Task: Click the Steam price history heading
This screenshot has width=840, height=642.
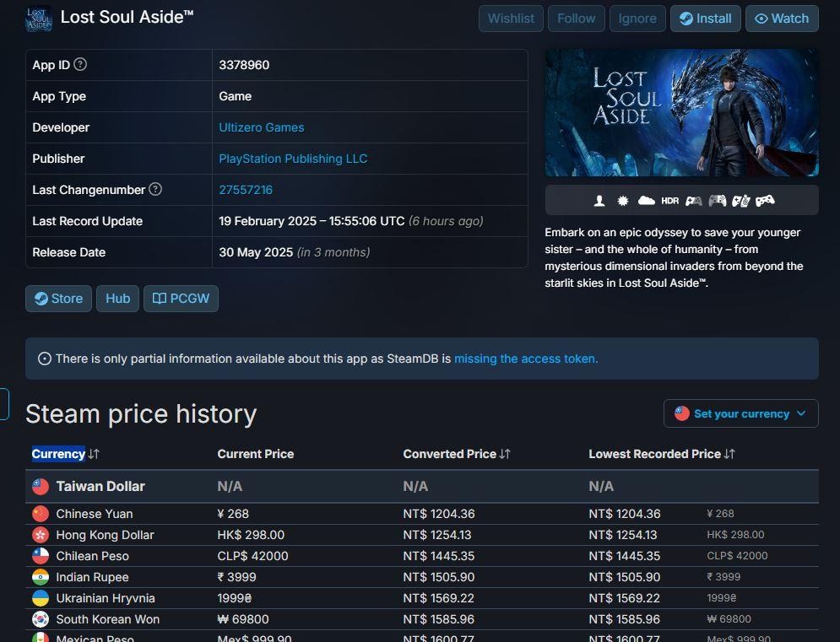Action: click(141, 414)
